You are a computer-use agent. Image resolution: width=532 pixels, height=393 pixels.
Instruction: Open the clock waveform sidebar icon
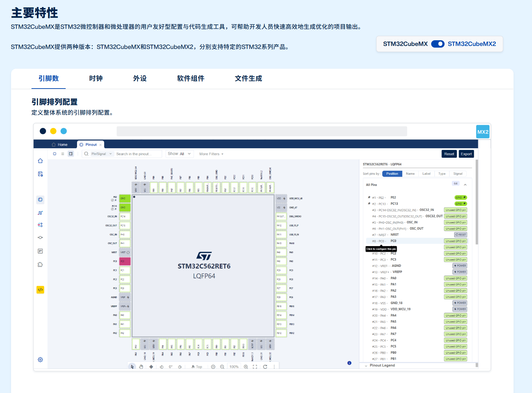click(40, 213)
